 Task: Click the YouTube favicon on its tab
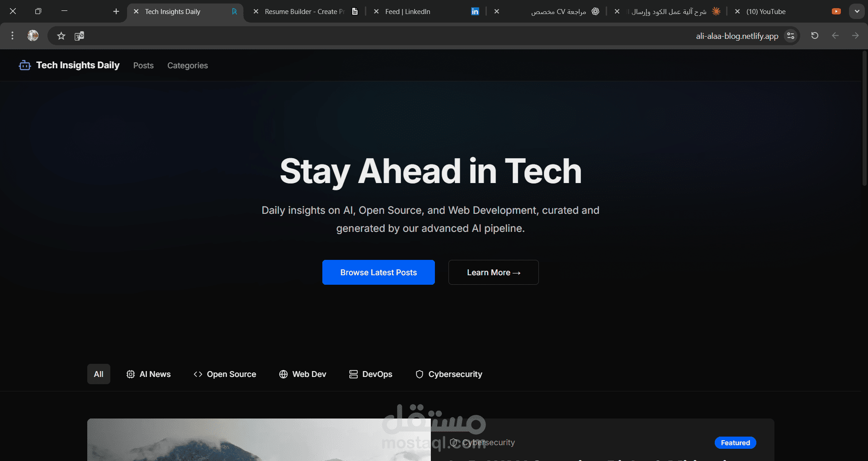coord(836,12)
